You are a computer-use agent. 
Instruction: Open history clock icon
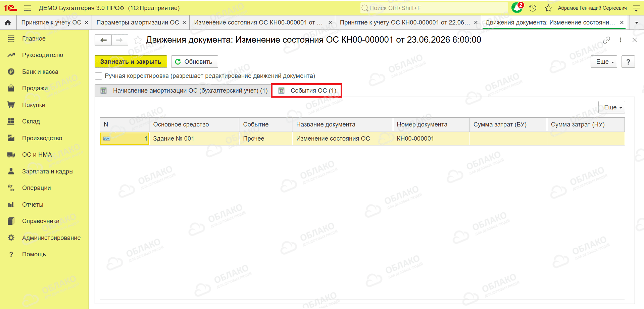click(533, 8)
